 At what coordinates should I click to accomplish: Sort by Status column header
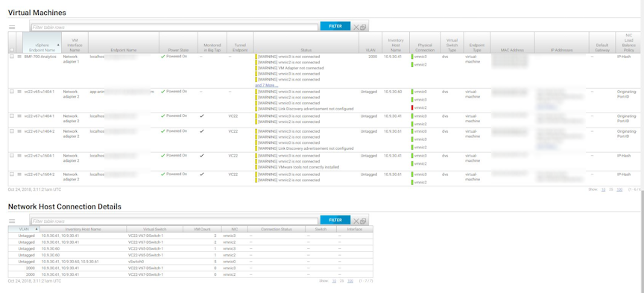pyautogui.click(x=306, y=42)
